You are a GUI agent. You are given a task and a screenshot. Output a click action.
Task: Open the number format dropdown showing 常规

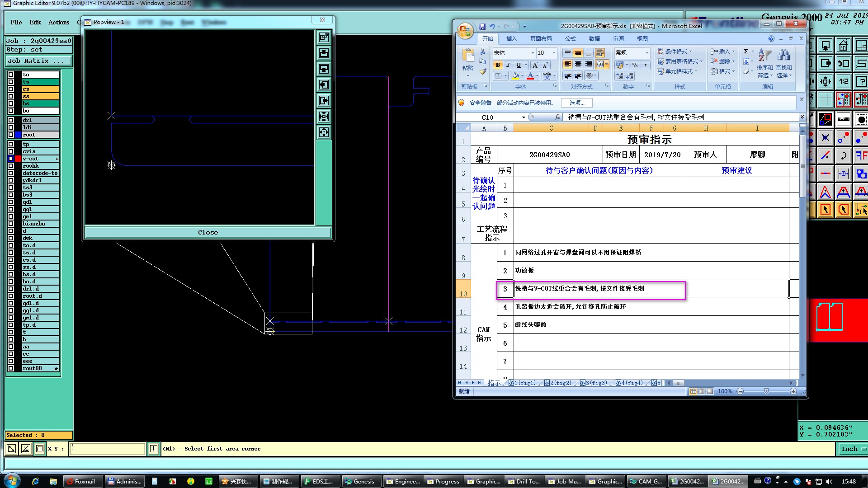point(647,53)
